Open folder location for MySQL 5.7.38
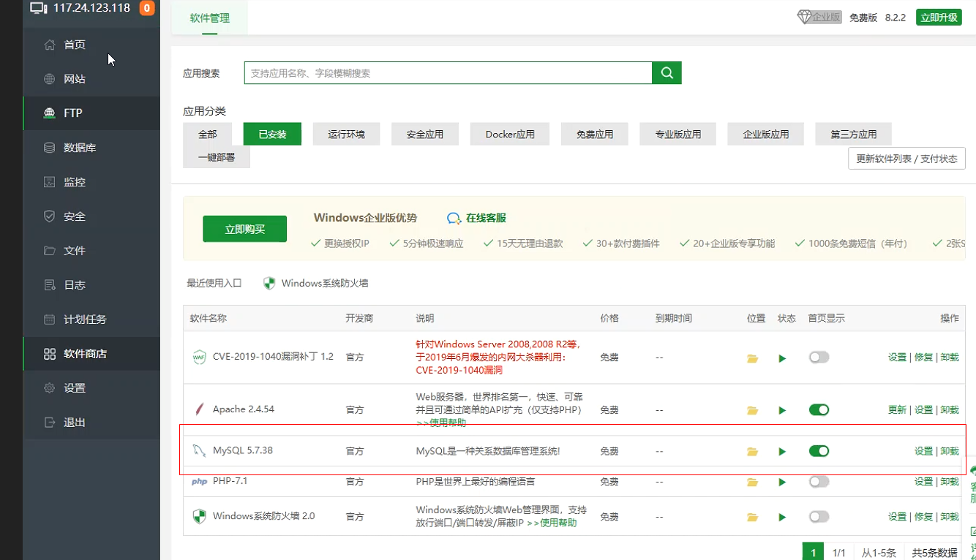976x560 pixels. 752,452
